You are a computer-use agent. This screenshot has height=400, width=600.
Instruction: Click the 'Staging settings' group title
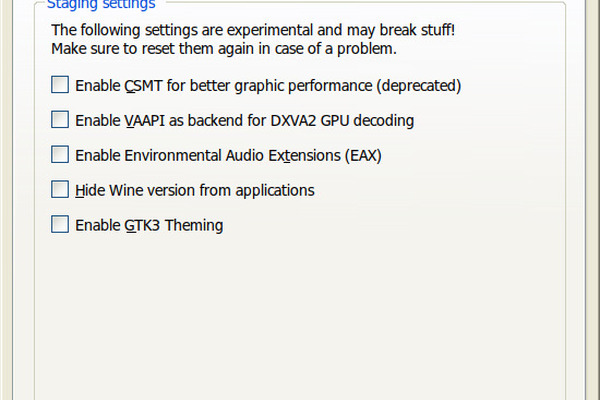click(x=100, y=4)
